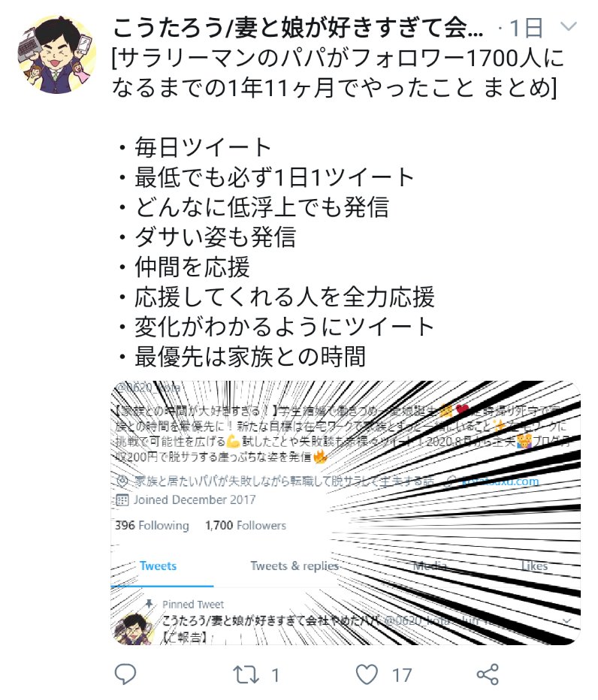Expand the pinned tweet's chevron menu

pyautogui.click(x=566, y=620)
